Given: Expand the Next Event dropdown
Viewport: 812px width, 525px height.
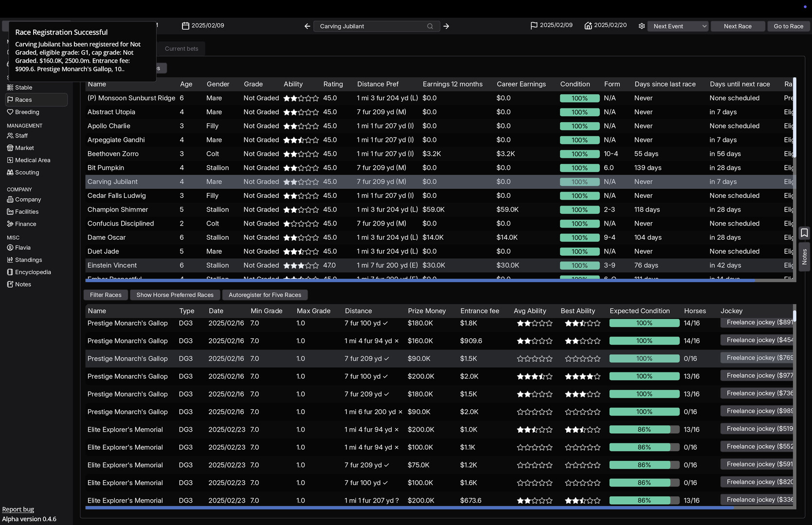Looking at the screenshot, I should pyautogui.click(x=678, y=26).
